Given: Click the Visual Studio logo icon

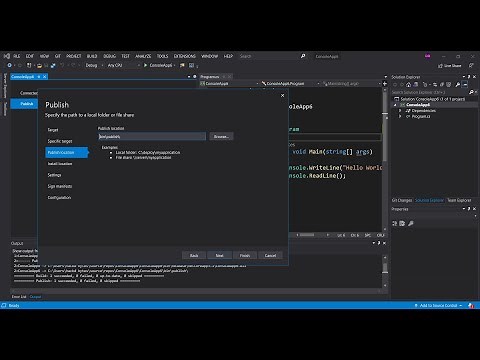Looking at the screenshot, I should [x=7, y=56].
